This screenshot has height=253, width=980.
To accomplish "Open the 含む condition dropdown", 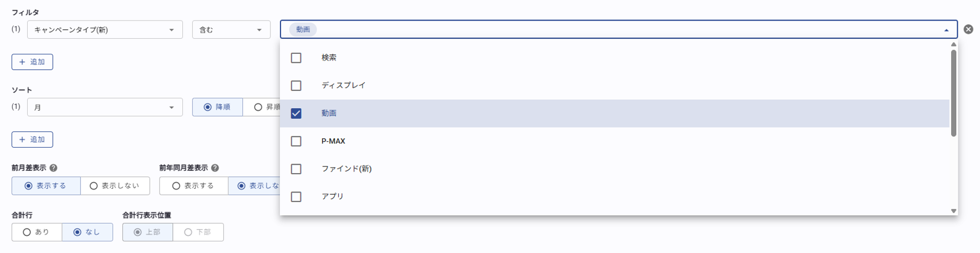I will [231, 29].
